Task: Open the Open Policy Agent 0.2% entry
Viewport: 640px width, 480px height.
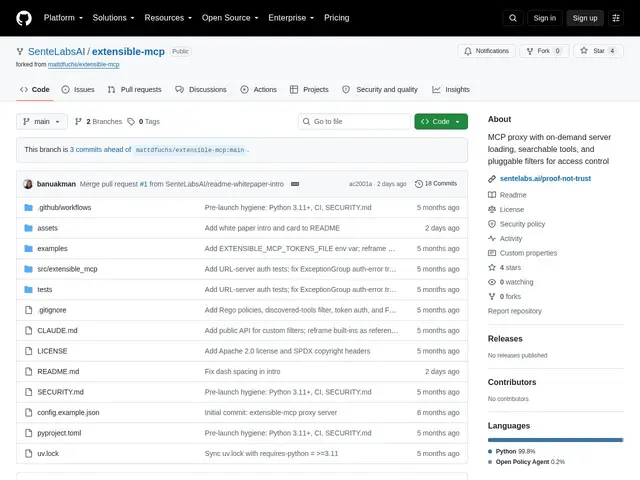Action: 527,462
